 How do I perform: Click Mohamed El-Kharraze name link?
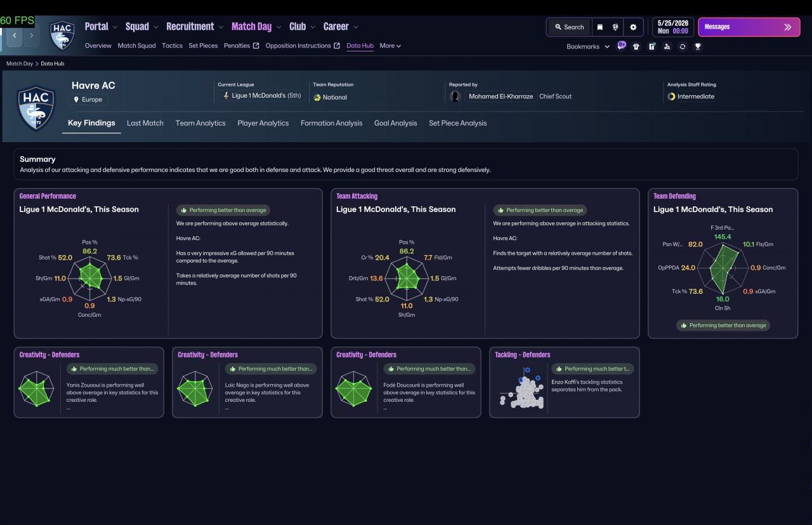click(x=501, y=96)
